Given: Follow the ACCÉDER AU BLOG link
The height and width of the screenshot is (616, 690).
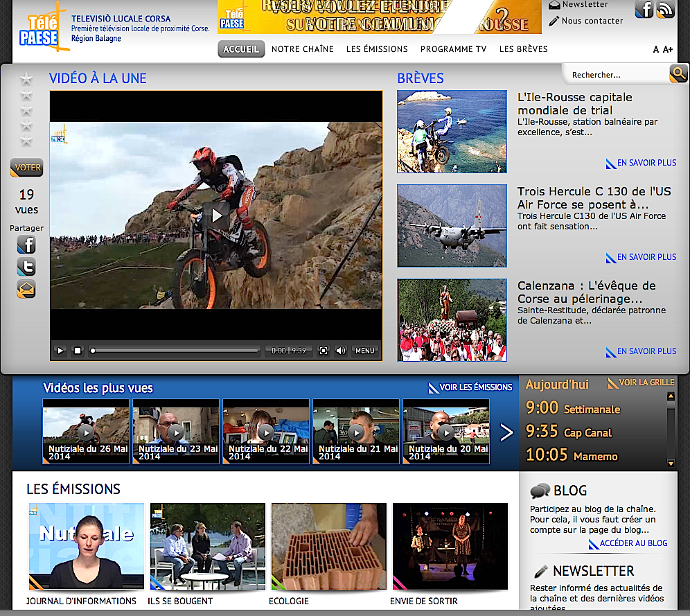Looking at the screenshot, I should coord(633,543).
